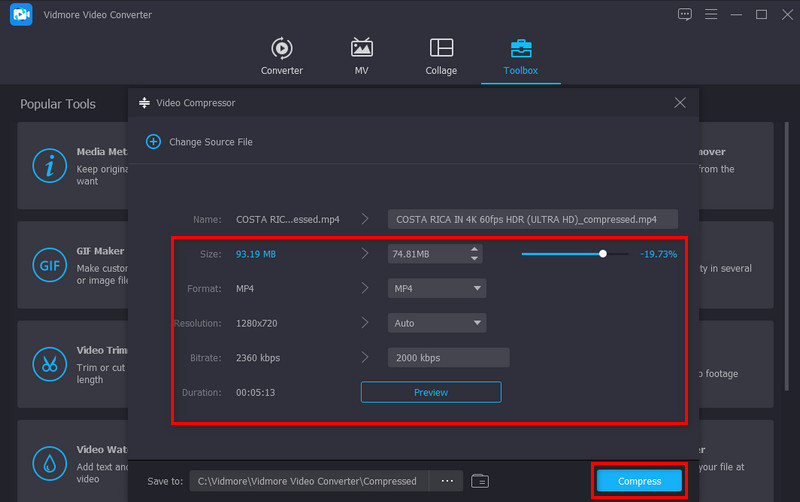The width and height of the screenshot is (800, 502).
Task: Open the hamburger menu in title bar
Action: (x=711, y=14)
